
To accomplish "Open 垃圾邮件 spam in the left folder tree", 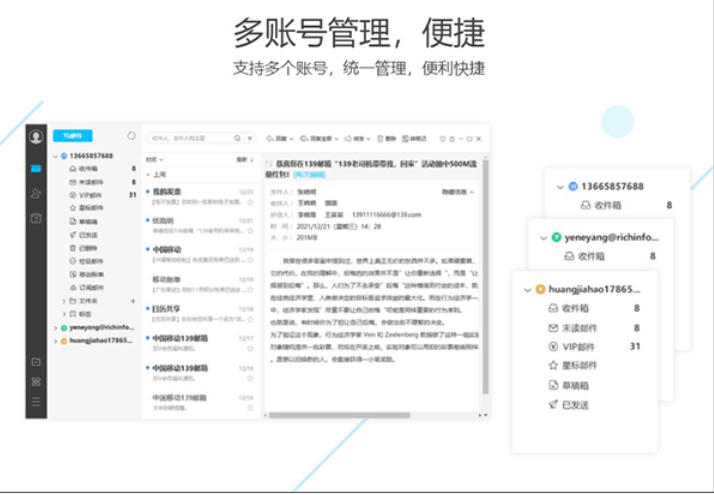I will tap(91, 261).
